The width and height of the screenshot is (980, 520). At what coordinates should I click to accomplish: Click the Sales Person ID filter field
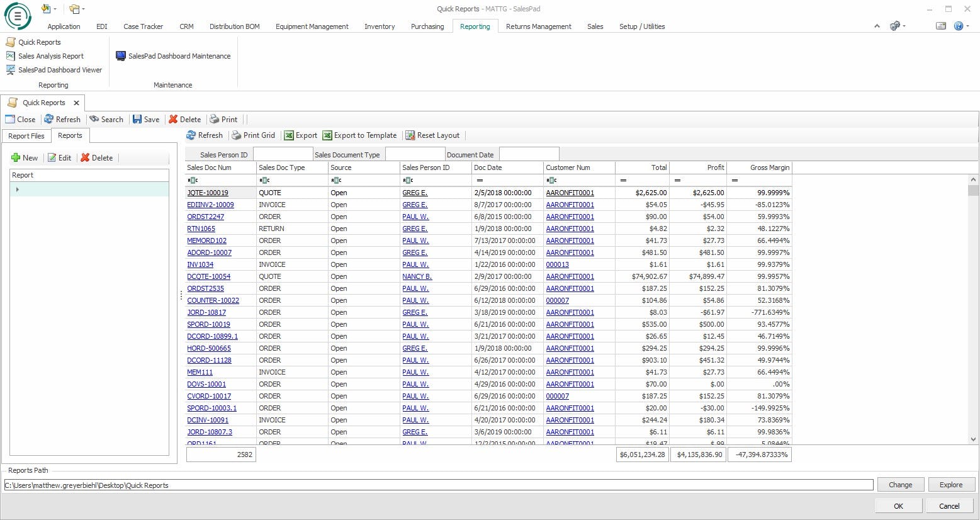click(283, 155)
